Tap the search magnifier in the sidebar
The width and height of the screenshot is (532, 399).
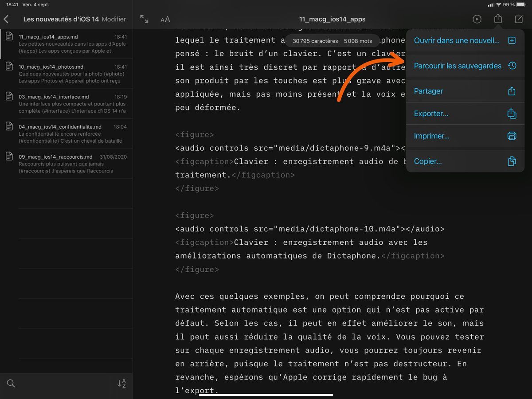(11, 383)
